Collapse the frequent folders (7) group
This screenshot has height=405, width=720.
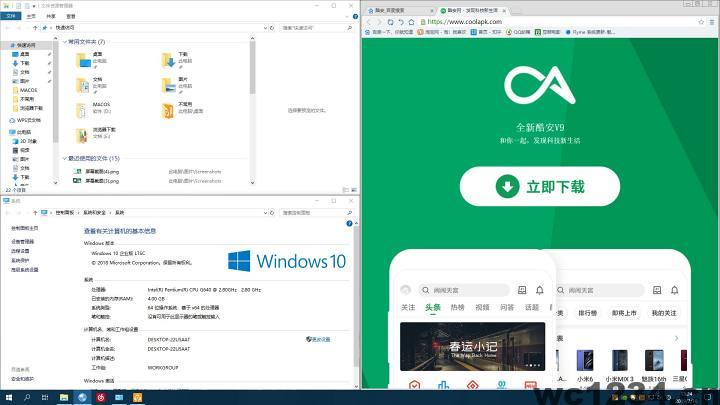pos(64,42)
